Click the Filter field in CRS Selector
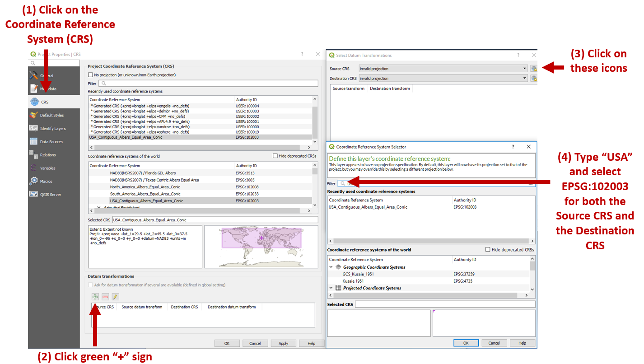Screen dimensions: 644x364 coord(436,183)
